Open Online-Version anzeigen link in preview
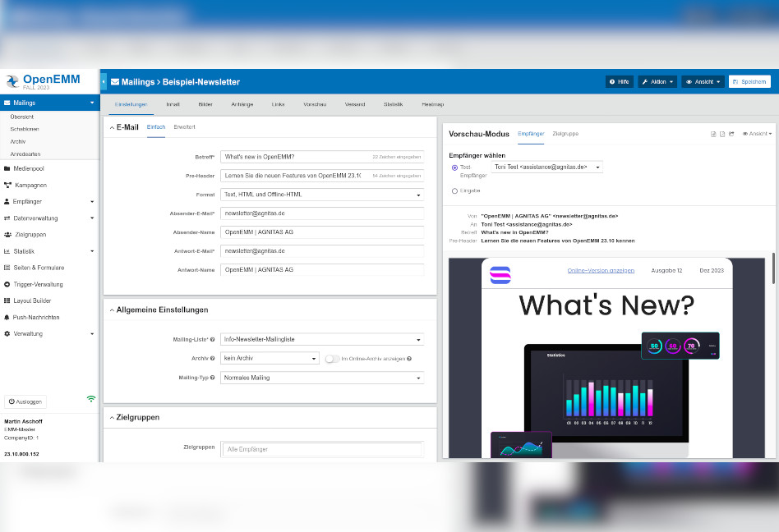The image size is (779, 532). [601, 270]
